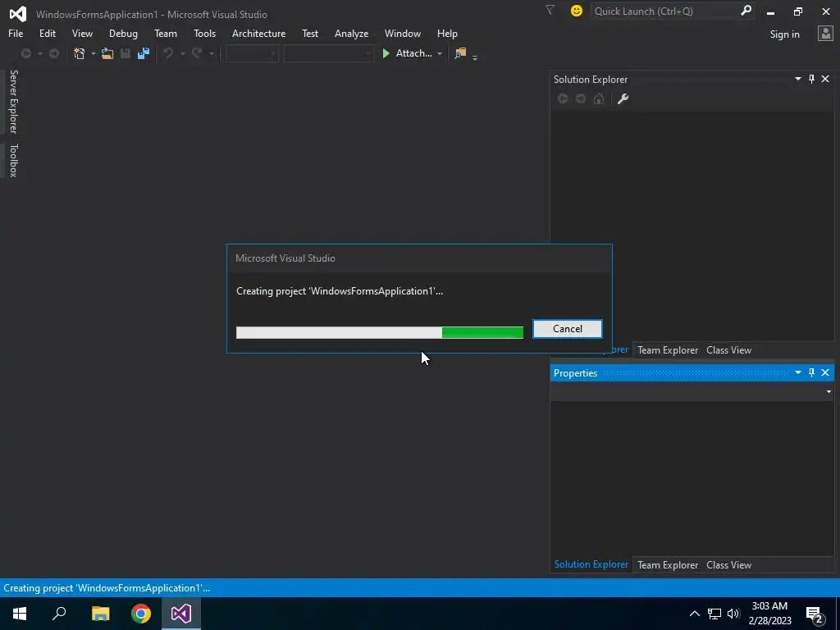Screen dimensions: 840x630
Task: Click the Undo toolbar icon
Action: point(168,53)
